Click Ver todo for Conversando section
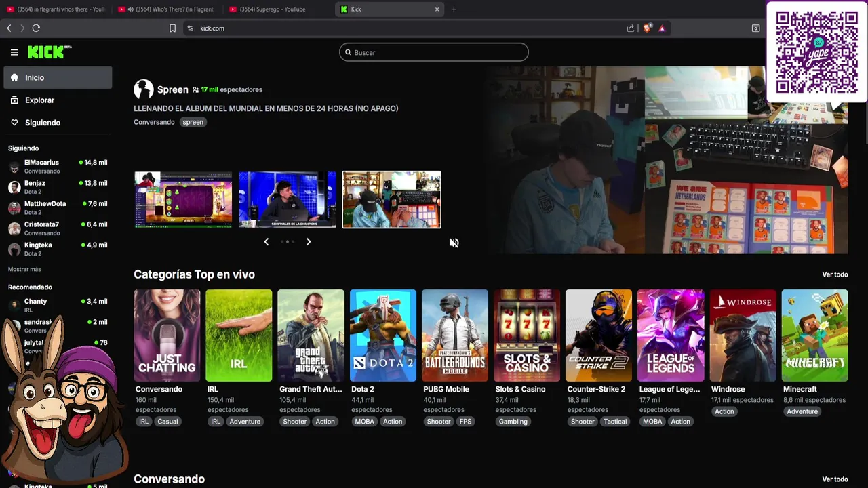Image resolution: width=868 pixels, height=488 pixels. (835, 479)
